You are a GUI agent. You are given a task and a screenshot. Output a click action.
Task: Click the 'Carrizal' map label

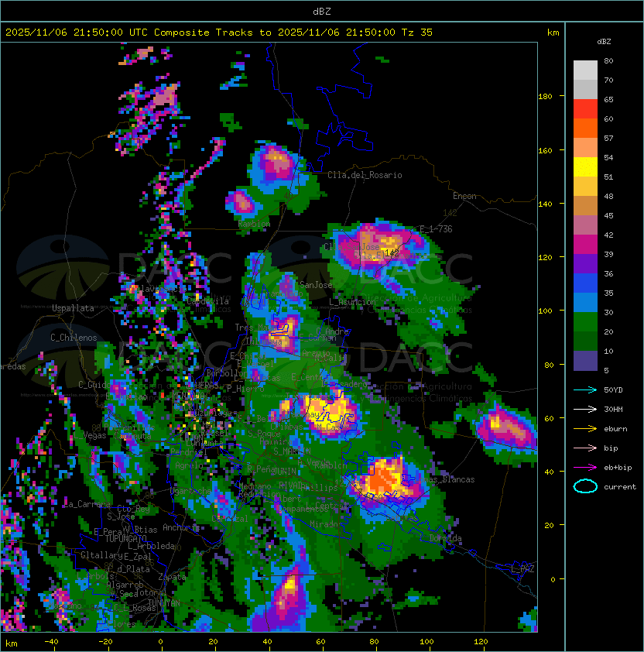[x=230, y=519]
